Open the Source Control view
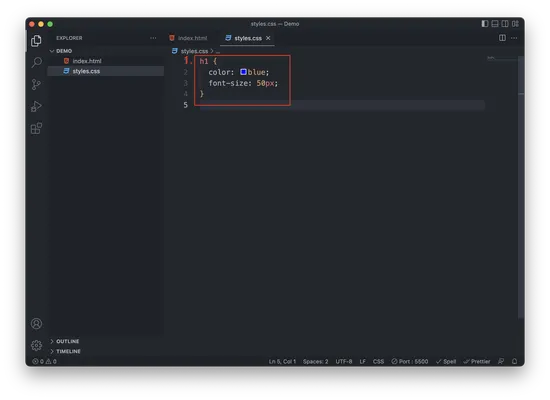The image size is (550, 400). (36, 85)
